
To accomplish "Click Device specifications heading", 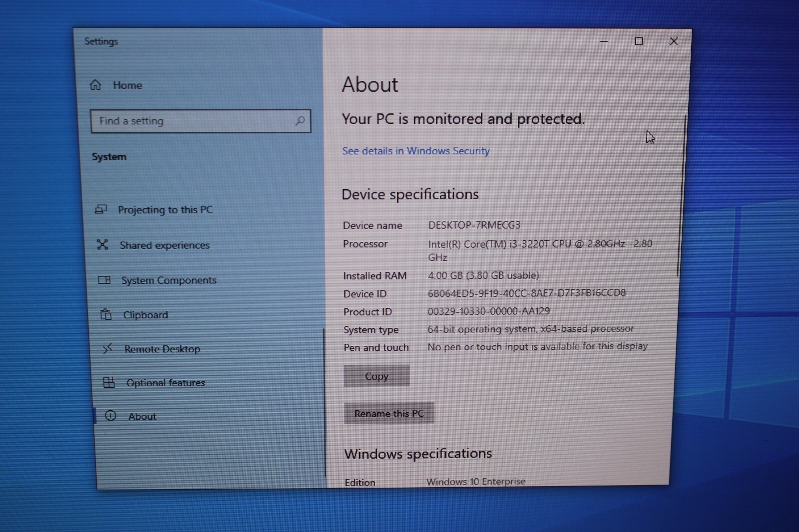I will click(x=410, y=194).
